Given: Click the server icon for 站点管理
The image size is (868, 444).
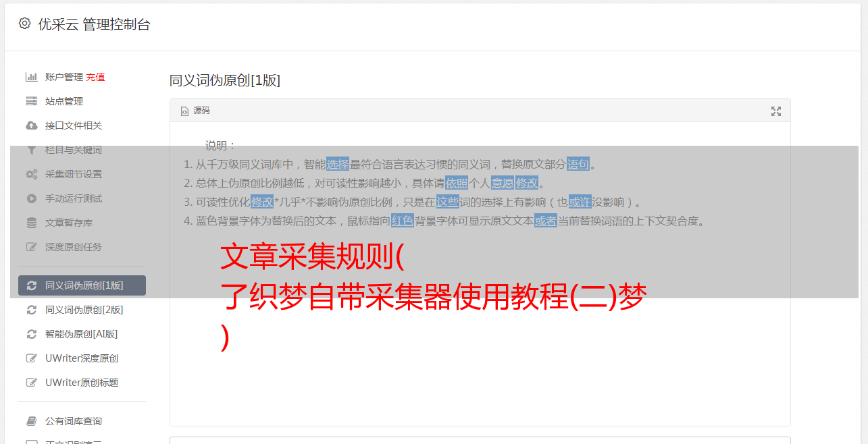Looking at the screenshot, I should click(x=31, y=101).
